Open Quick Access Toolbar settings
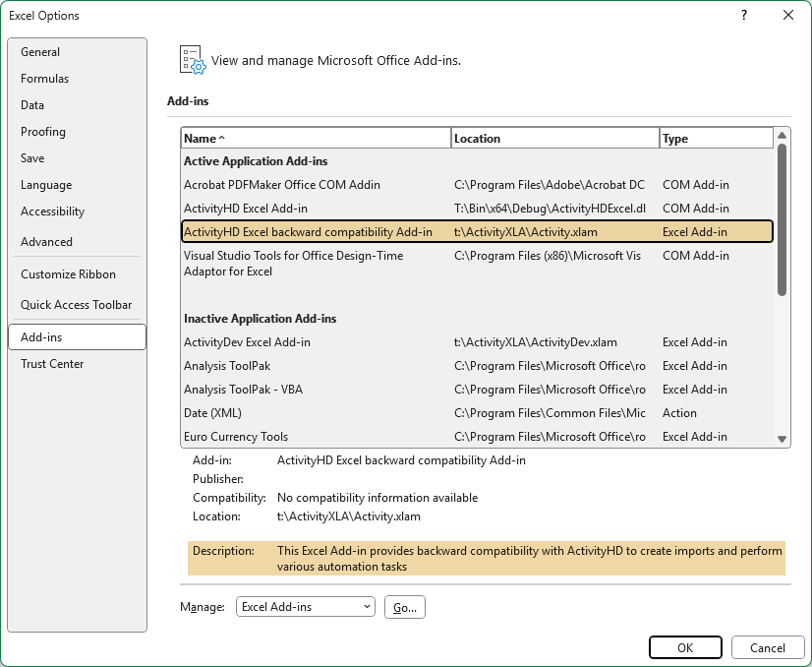812x667 pixels. pos(76,305)
